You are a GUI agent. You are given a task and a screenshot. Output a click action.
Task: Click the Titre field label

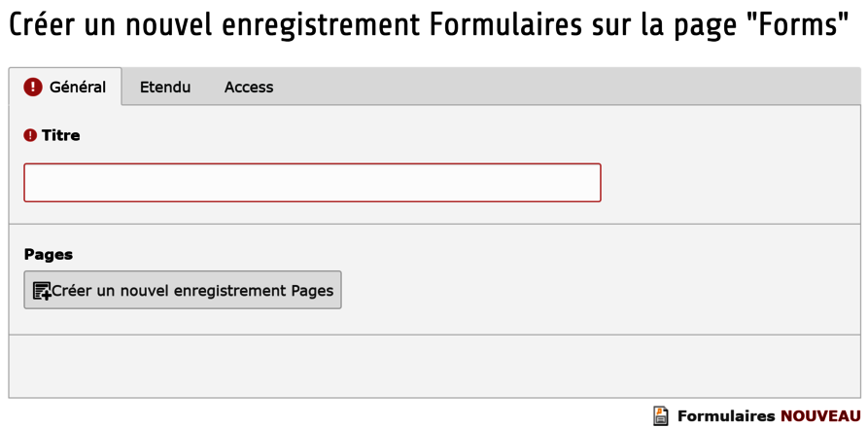coord(61,135)
